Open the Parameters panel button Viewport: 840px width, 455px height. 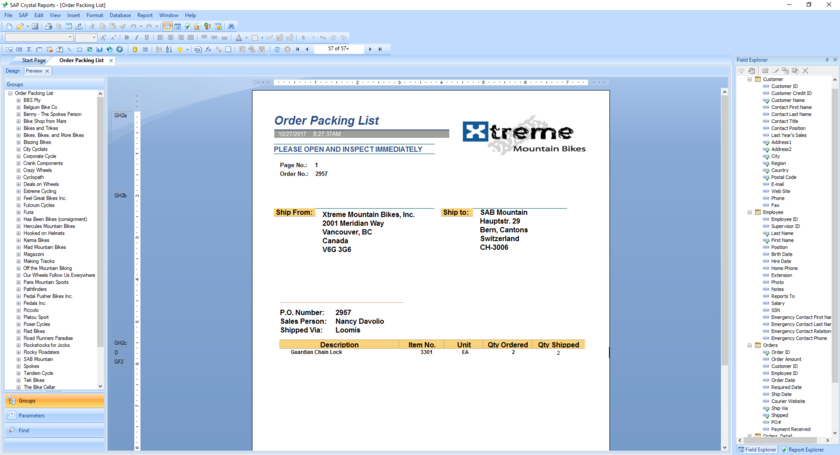point(54,415)
